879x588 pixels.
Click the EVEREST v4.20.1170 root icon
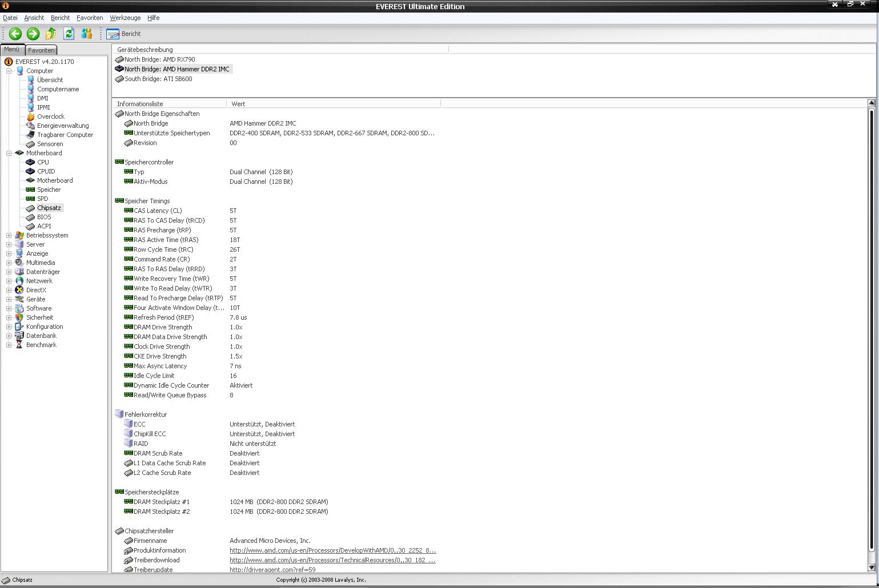[x=9, y=62]
